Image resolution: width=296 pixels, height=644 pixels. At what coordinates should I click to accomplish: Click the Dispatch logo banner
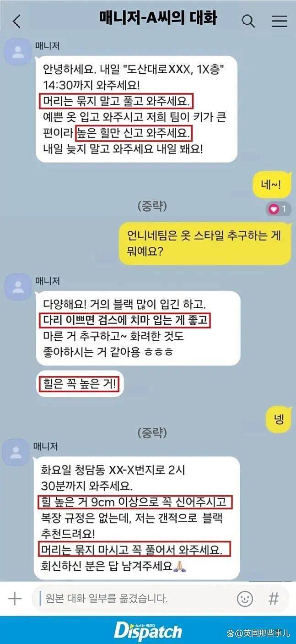tap(148, 629)
